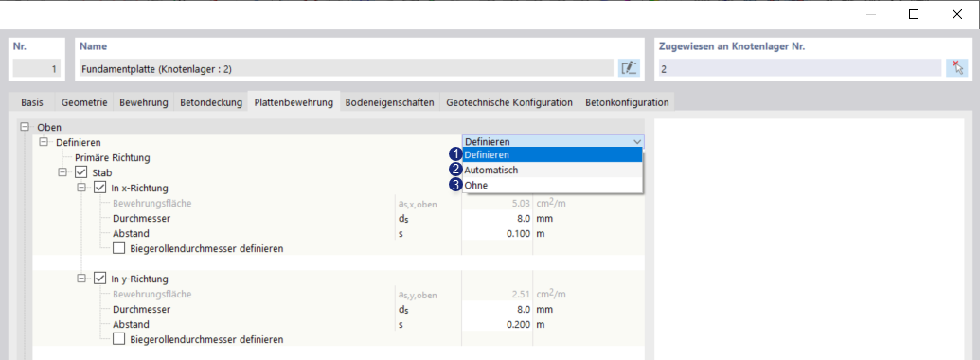Click the Name field Fundamentplatte

tap(346, 69)
